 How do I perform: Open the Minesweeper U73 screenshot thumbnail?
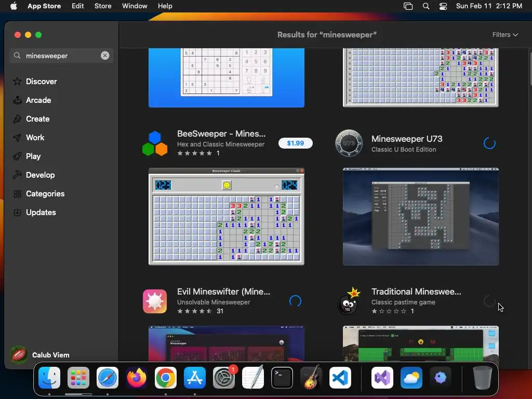(421, 217)
